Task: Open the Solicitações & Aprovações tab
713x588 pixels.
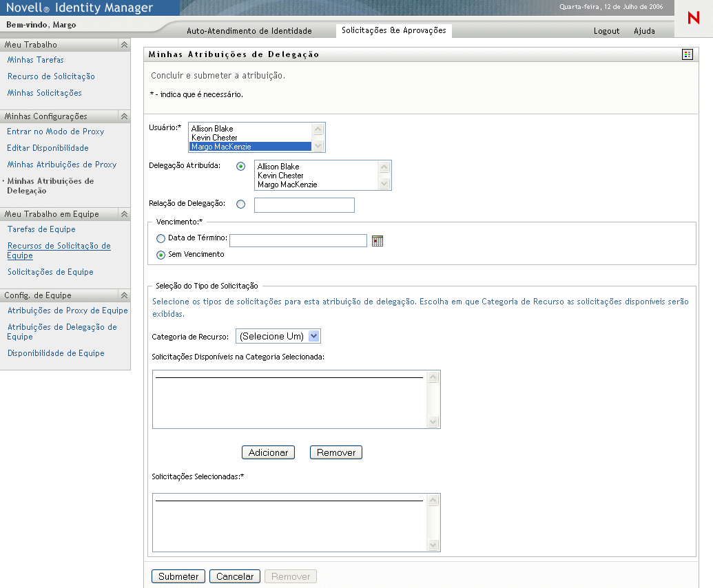Action: point(393,30)
